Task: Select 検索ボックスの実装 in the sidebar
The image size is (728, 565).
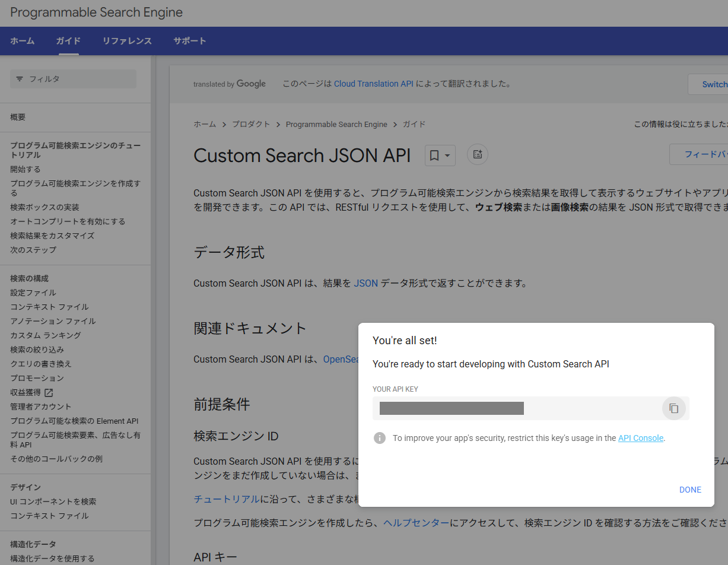Action: tap(53, 207)
